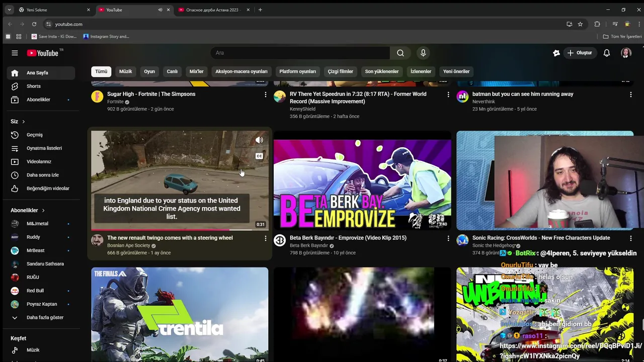Open the Neverthink channel avatar
The width and height of the screenshot is (644, 362).
[462, 97]
